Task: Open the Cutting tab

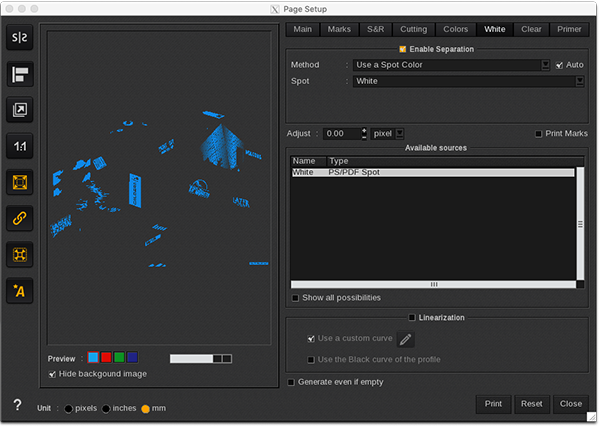Action: pos(414,29)
